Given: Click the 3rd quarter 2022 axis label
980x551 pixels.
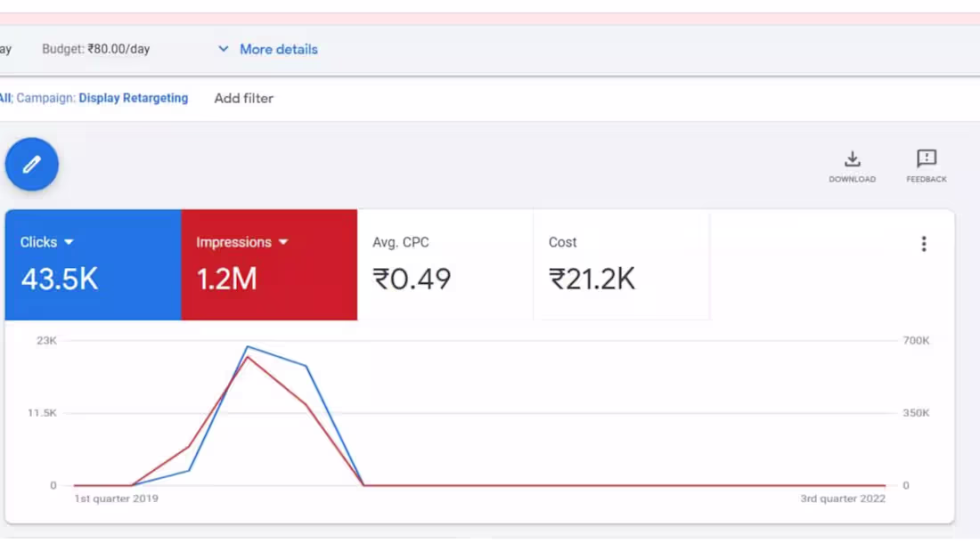Looking at the screenshot, I should click(x=843, y=498).
